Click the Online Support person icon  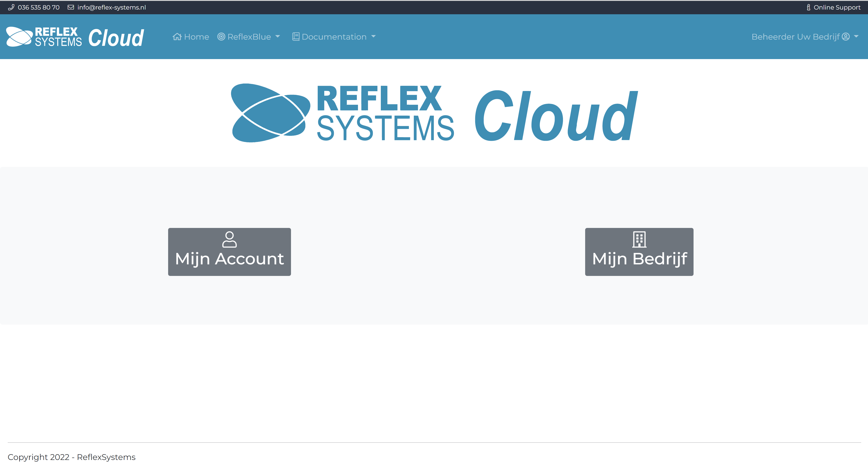coord(808,7)
